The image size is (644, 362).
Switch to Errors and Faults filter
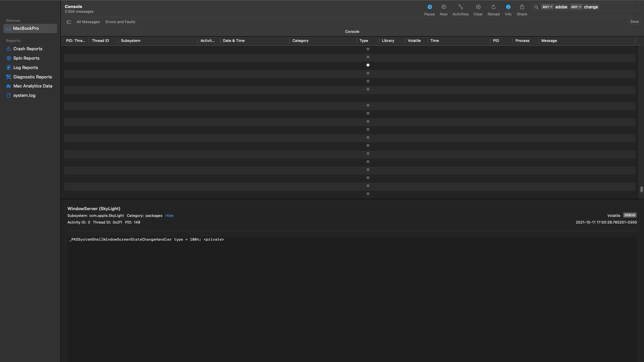(120, 22)
